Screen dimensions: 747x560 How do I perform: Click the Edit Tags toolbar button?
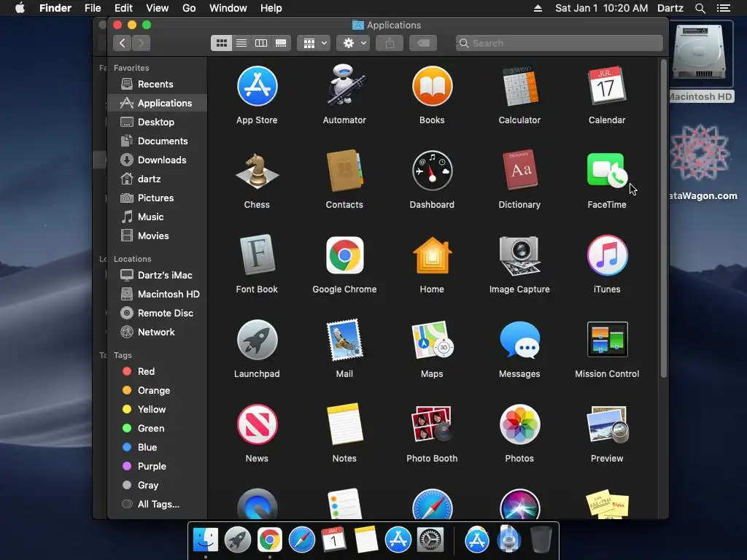pyautogui.click(x=423, y=43)
